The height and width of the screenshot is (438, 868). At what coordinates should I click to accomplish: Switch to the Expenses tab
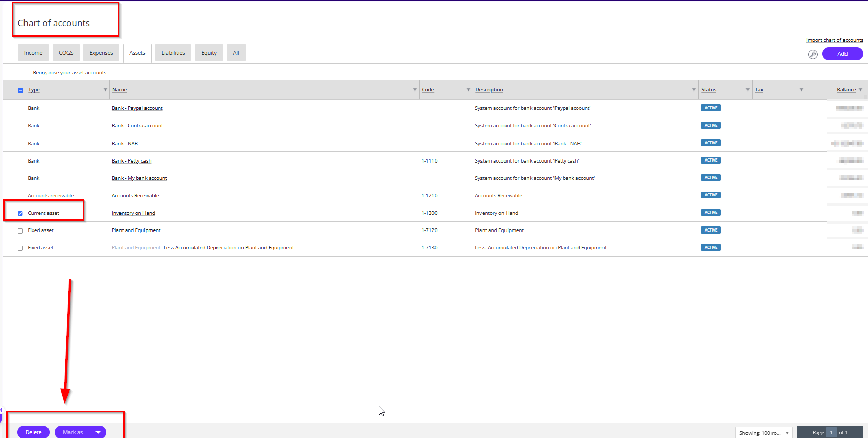click(x=101, y=53)
